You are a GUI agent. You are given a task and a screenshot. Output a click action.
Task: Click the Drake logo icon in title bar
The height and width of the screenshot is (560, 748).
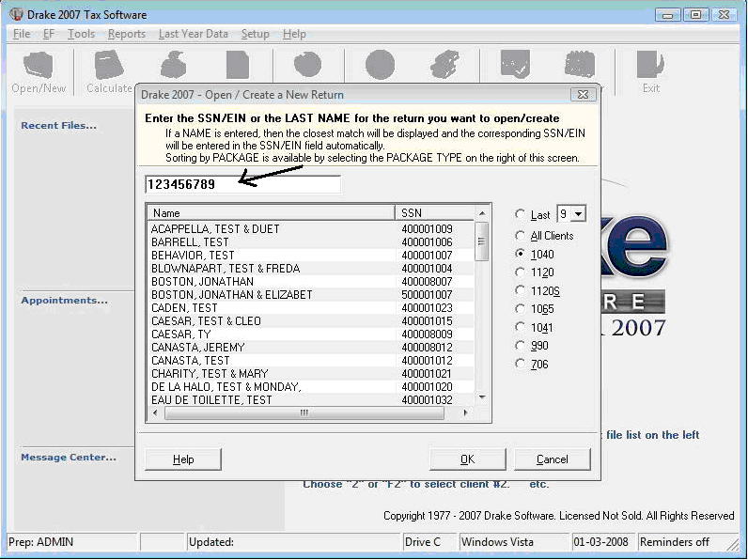[x=16, y=14]
